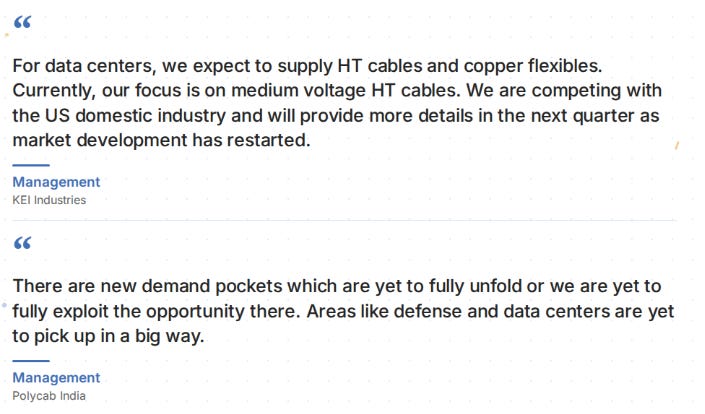Click the line starting 'There are new demand pockets'
Viewport: 705px width, 414px height.
[x=337, y=287]
